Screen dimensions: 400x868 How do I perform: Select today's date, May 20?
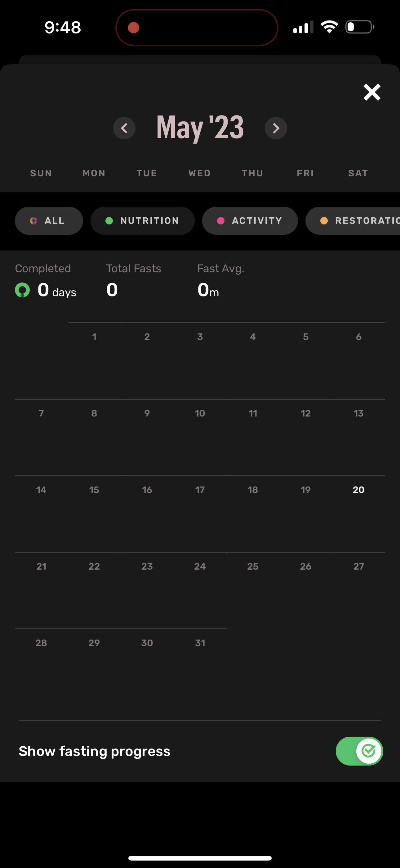click(358, 490)
